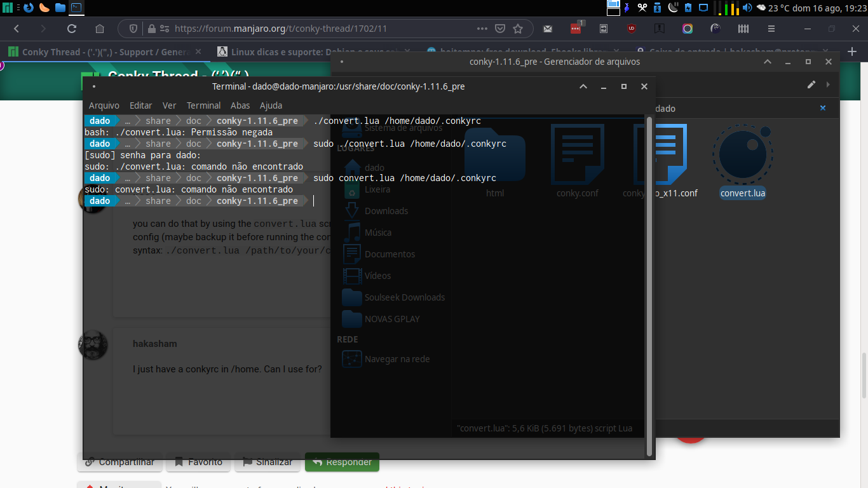Open the Terminal menu in the terminal window
This screenshot has width=868, height=488.
204,105
